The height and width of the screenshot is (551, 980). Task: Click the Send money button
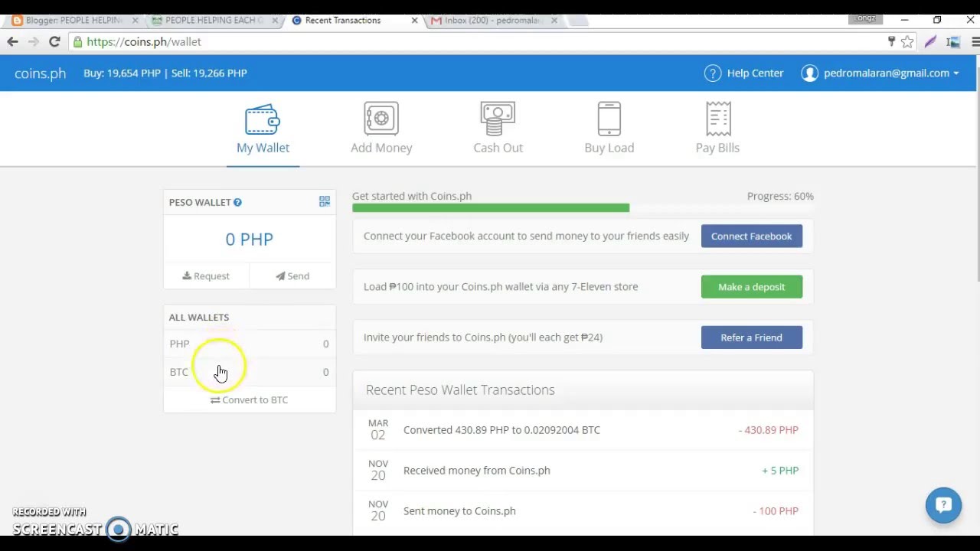[x=292, y=276]
